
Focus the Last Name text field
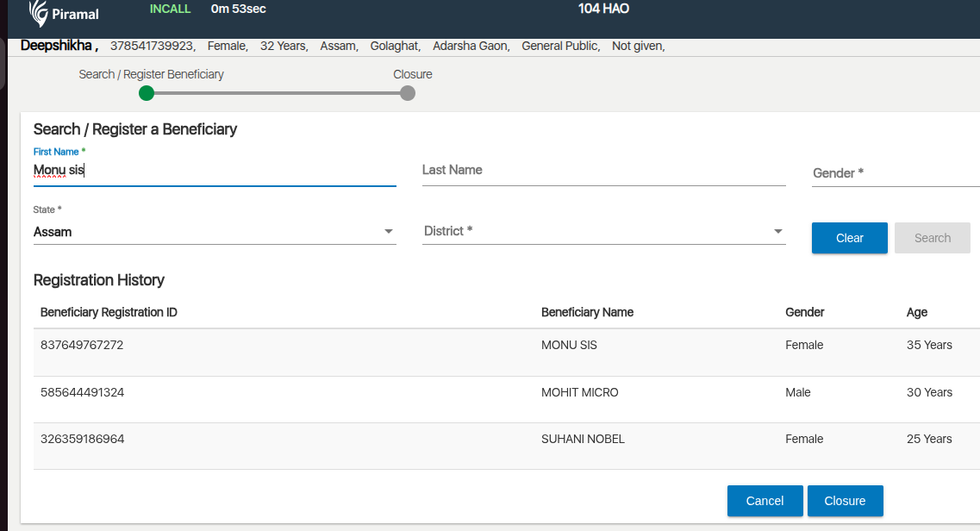tap(603, 171)
